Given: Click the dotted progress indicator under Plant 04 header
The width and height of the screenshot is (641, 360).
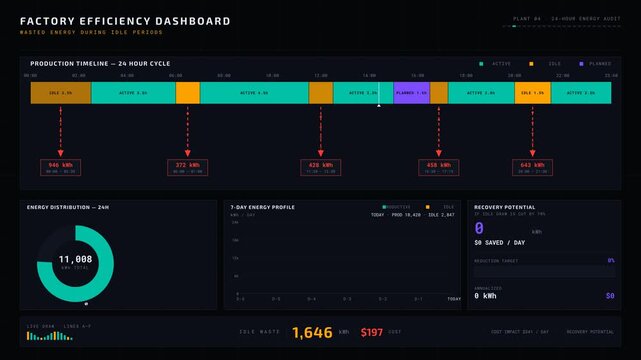Looking at the screenshot, I should point(562,26).
